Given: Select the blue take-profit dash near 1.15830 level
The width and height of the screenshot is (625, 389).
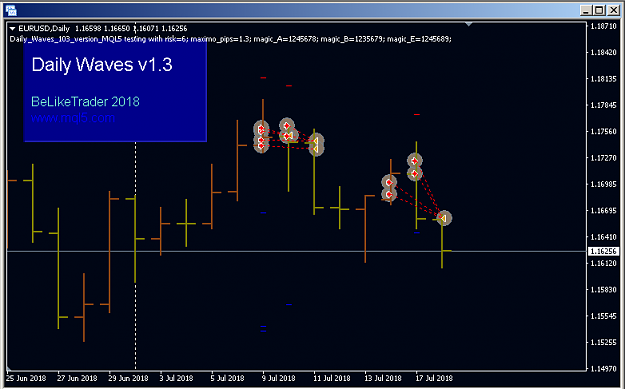Looking at the screenshot, I should tap(289, 305).
